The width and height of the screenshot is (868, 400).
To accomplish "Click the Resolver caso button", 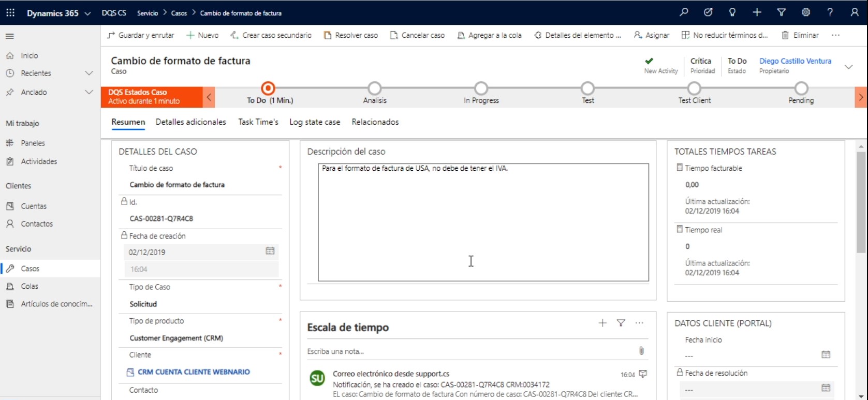I will [x=351, y=35].
